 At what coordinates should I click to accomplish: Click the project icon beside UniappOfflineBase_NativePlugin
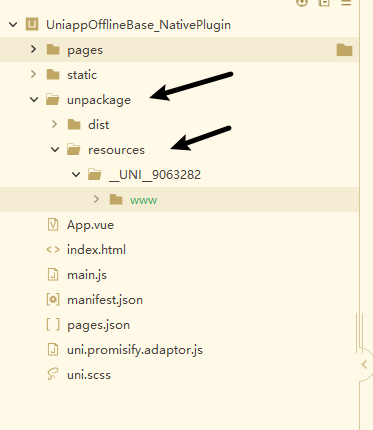pos(32,24)
